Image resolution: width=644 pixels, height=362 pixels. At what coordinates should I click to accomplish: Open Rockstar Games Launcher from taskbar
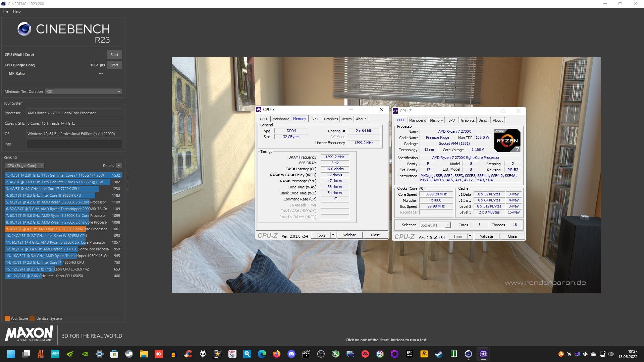pos(424,354)
